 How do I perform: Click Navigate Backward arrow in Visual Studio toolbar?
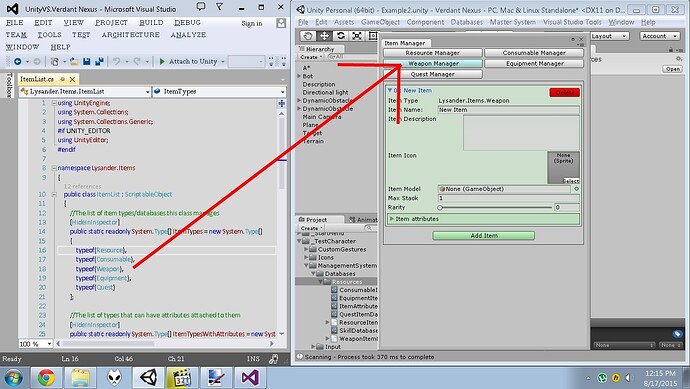tap(18, 62)
